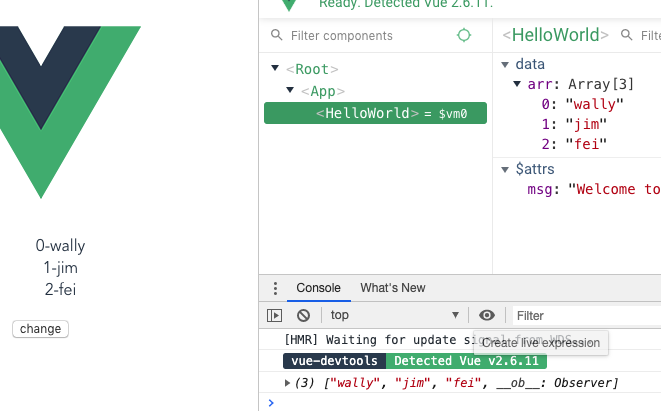Select the App component

click(323, 91)
